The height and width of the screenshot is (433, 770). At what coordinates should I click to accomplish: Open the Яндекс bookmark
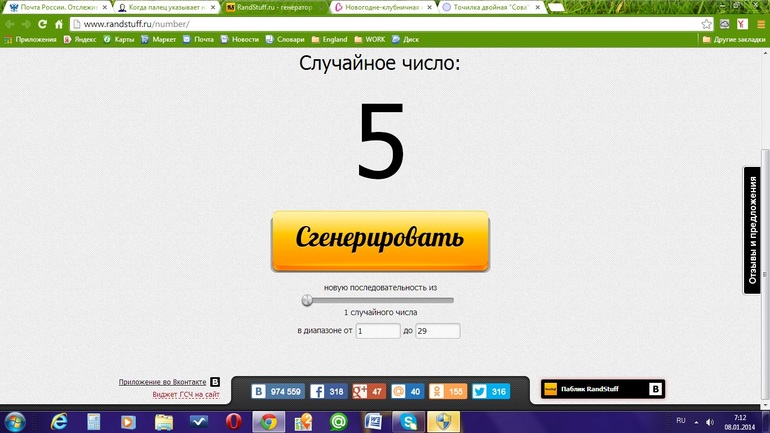pyautogui.click(x=80, y=39)
